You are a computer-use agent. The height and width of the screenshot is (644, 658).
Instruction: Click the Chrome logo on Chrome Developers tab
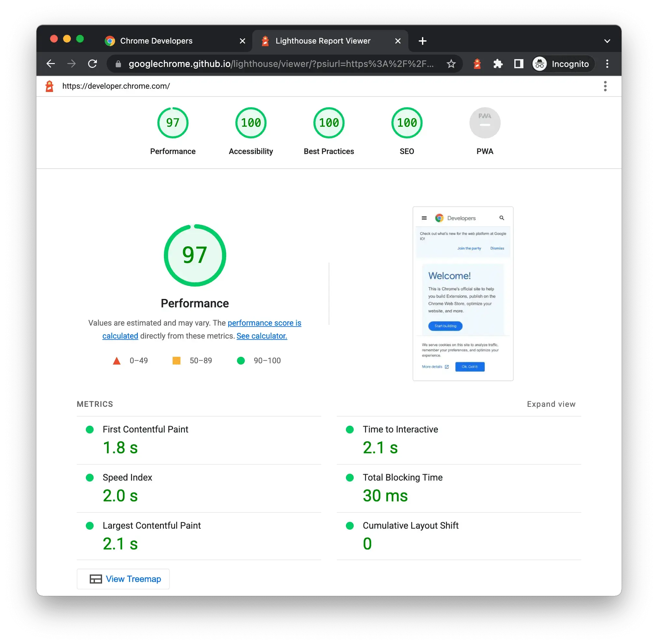click(110, 41)
